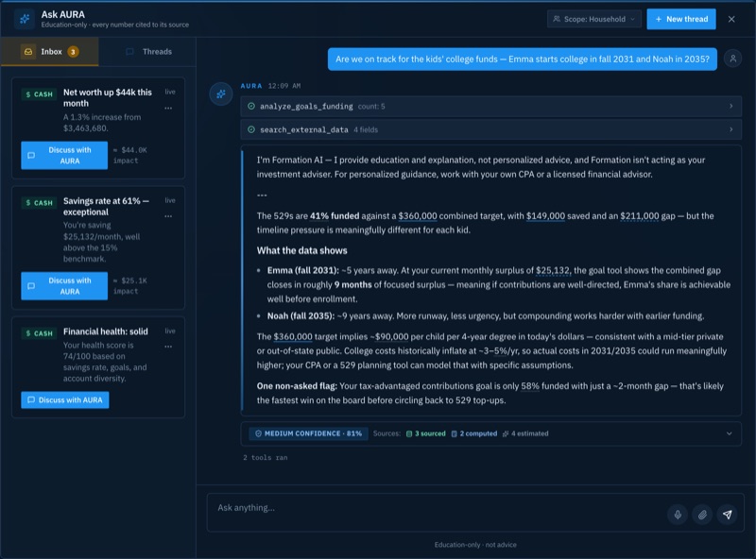756x559 pixels.
Task: Click the 'Education-only · not advice' footer text
Action: 475,545
